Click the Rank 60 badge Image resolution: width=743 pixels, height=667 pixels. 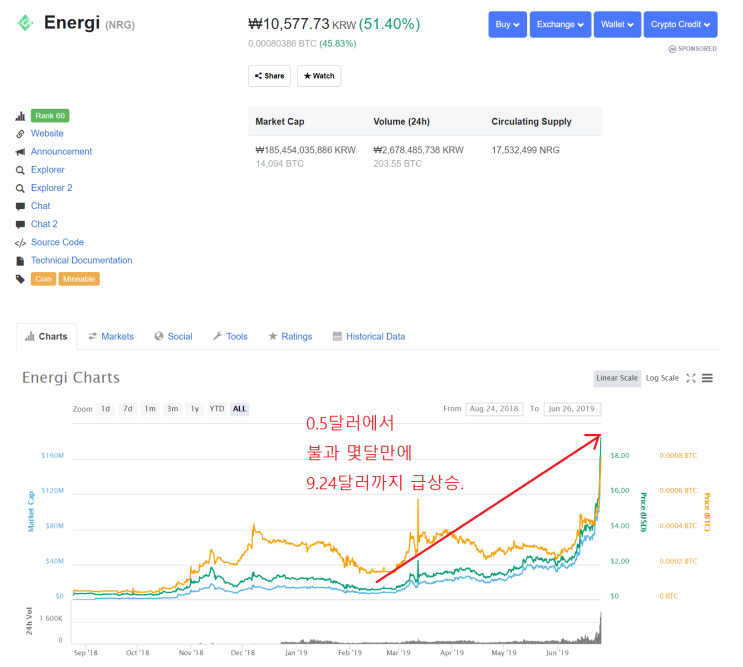[x=50, y=116]
